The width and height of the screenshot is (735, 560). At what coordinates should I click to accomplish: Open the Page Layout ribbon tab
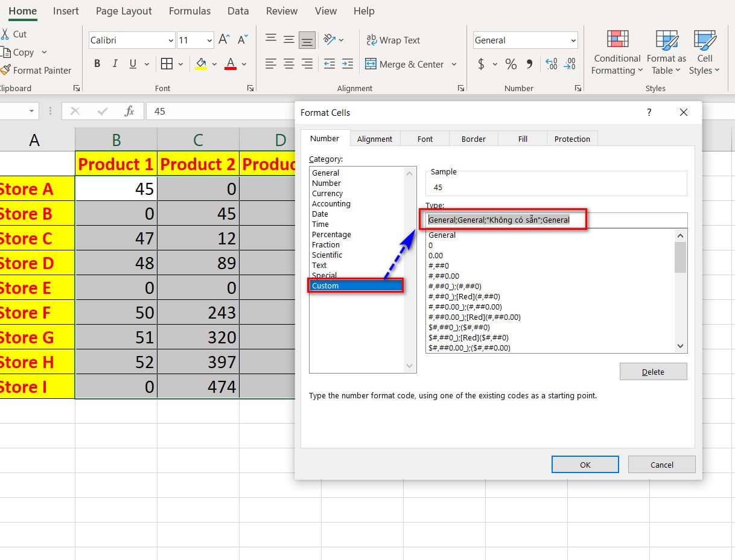click(x=124, y=11)
